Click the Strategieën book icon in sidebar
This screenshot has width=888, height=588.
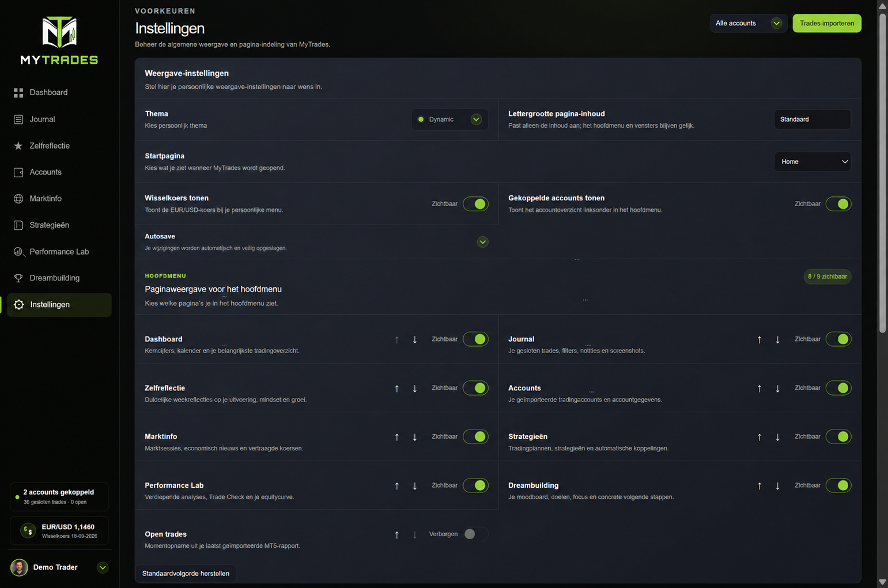(x=18, y=225)
